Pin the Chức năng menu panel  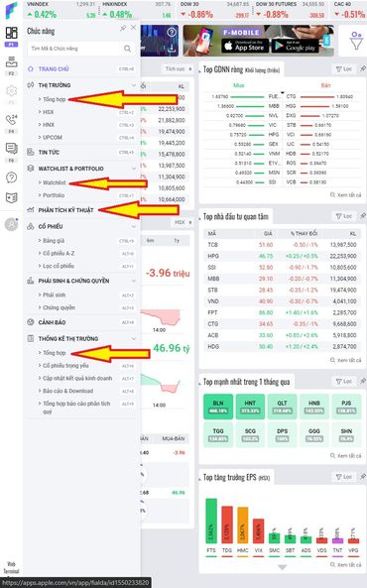pos(123,28)
